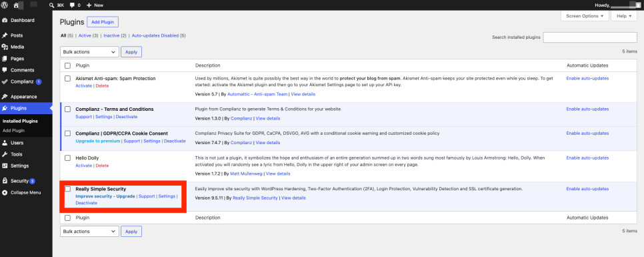Select Complianz Terms and Conditions checkbox
644x257 pixels.
(68, 109)
